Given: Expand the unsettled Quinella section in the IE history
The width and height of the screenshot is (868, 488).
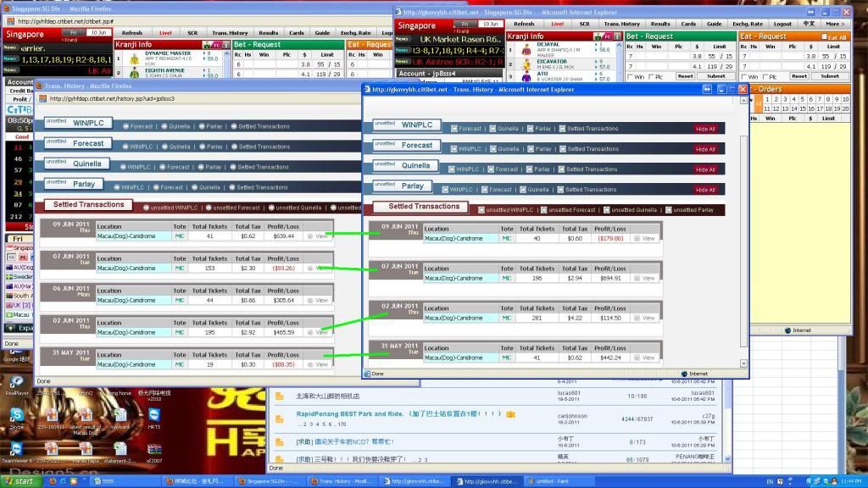Looking at the screenshot, I should coord(406,165).
